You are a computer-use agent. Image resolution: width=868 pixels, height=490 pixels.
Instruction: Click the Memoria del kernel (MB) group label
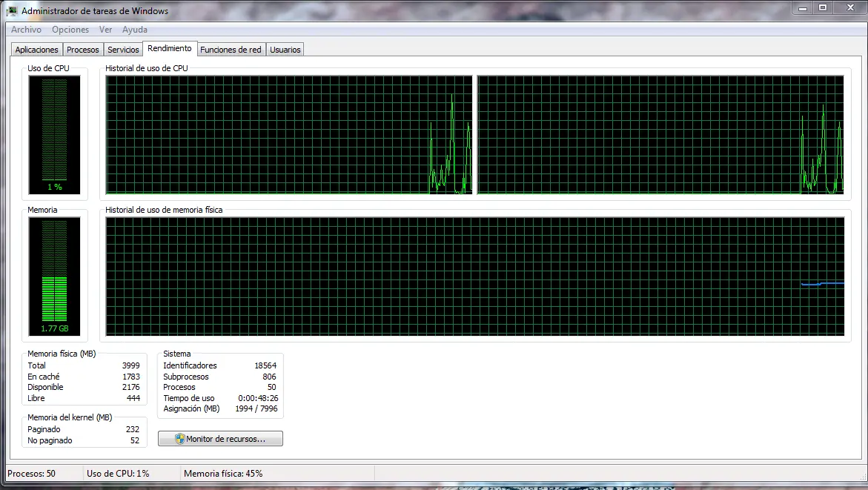pyautogui.click(x=70, y=417)
